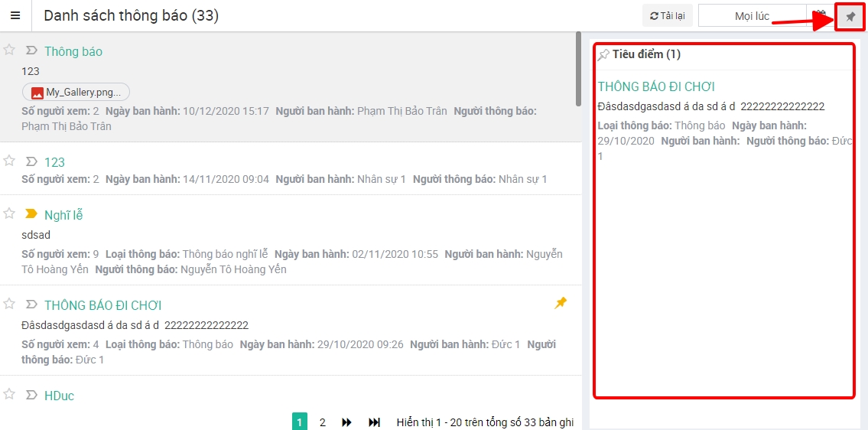The image size is (868, 430).
Task: Open THÔNG BÁO ĐI CHƠI in Tiêu điểm panel
Action: (x=656, y=86)
